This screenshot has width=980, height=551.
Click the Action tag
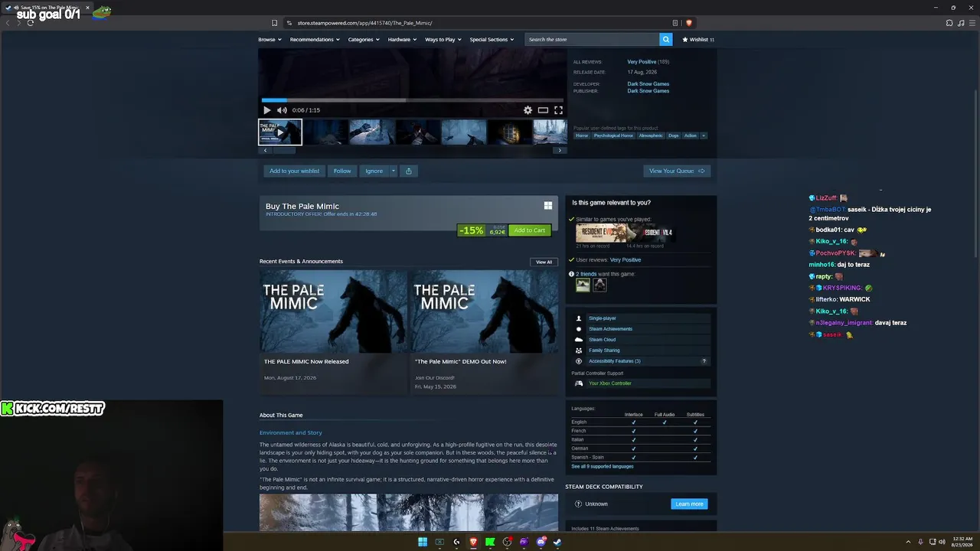691,135
